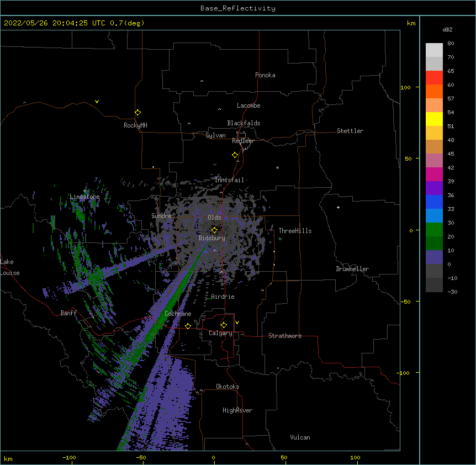Click the Lake Louise label at left edge
476x465 pixels.
pos(10,267)
